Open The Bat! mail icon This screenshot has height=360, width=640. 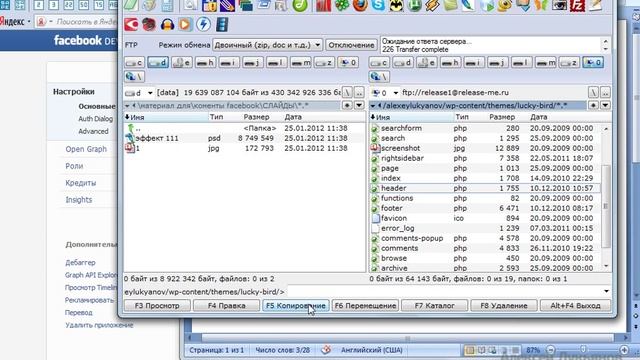396,5
